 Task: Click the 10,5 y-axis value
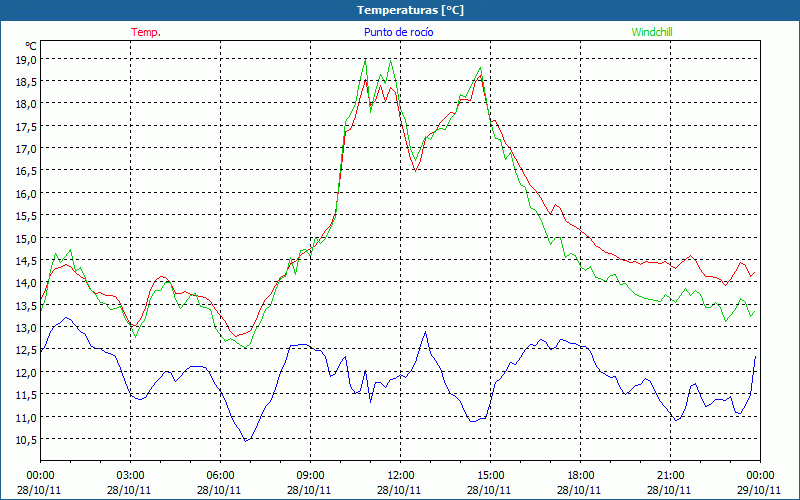(27, 439)
